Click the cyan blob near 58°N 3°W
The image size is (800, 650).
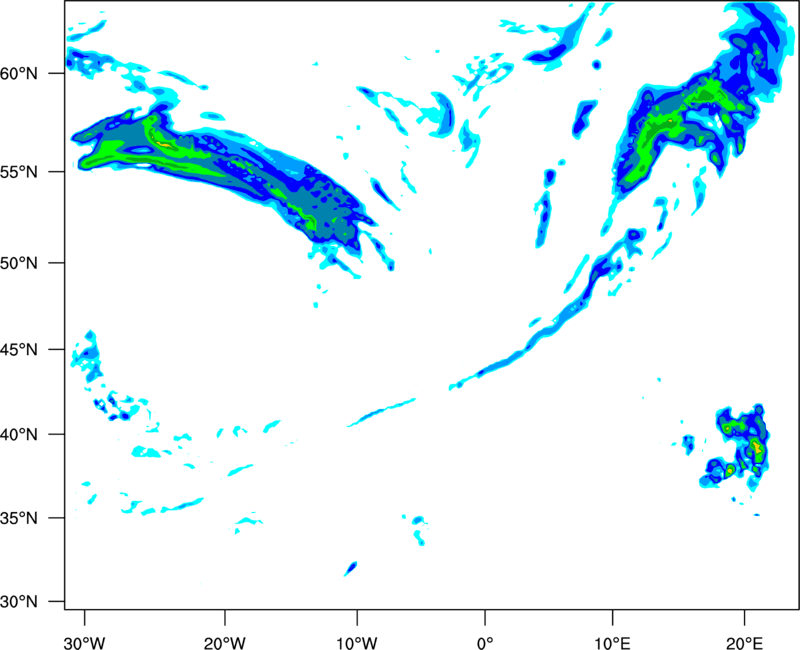click(441, 106)
